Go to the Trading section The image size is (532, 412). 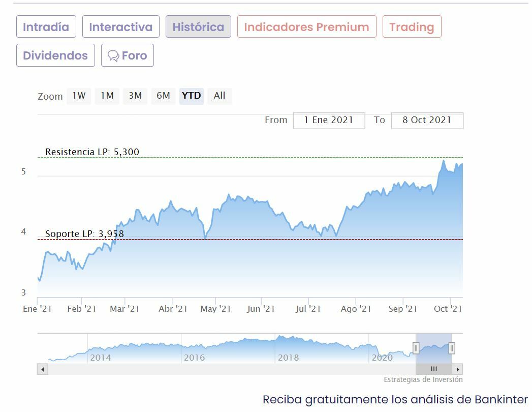pos(412,27)
